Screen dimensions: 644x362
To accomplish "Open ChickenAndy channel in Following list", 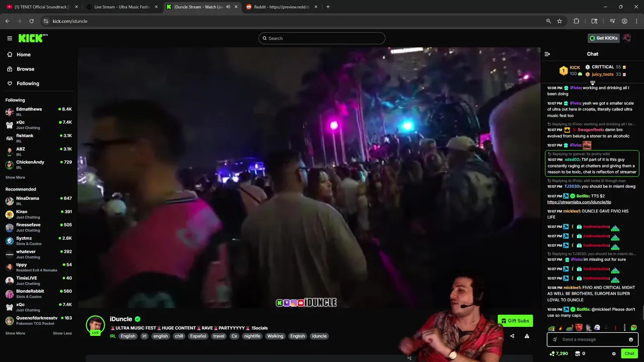I will click(x=39, y=164).
